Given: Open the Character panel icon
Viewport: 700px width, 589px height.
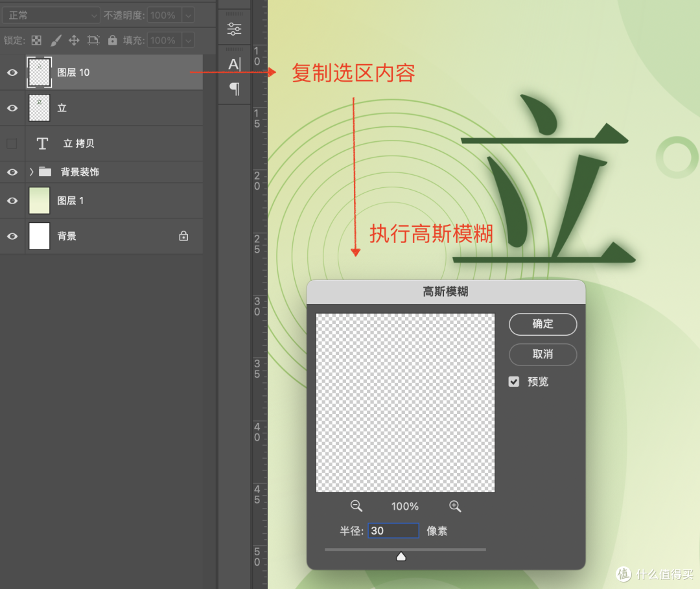Looking at the screenshot, I should click(x=235, y=65).
